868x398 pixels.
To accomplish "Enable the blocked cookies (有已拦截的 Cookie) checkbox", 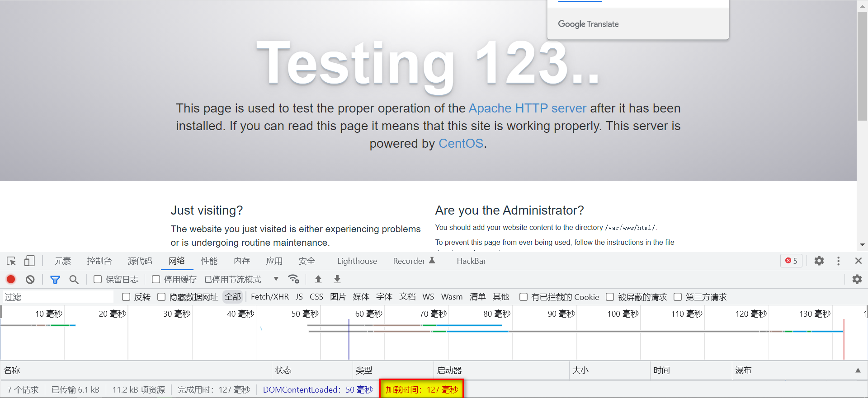I will tap(524, 297).
